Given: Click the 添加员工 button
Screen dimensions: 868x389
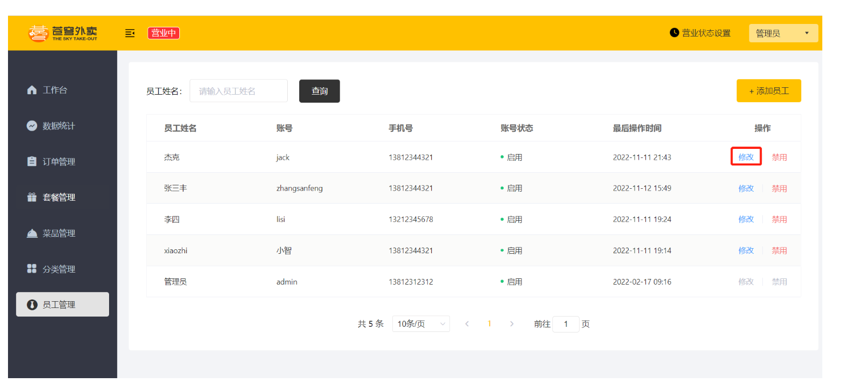Looking at the screenshot, I should point(769,91).
